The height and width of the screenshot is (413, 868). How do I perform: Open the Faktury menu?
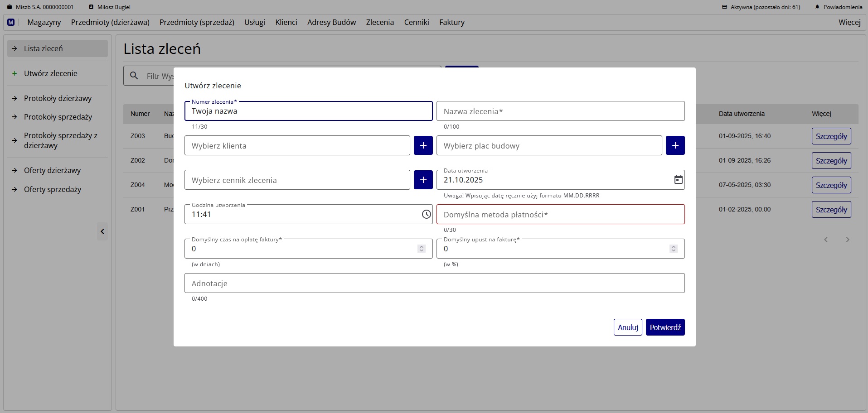click(x=451, y=22)
